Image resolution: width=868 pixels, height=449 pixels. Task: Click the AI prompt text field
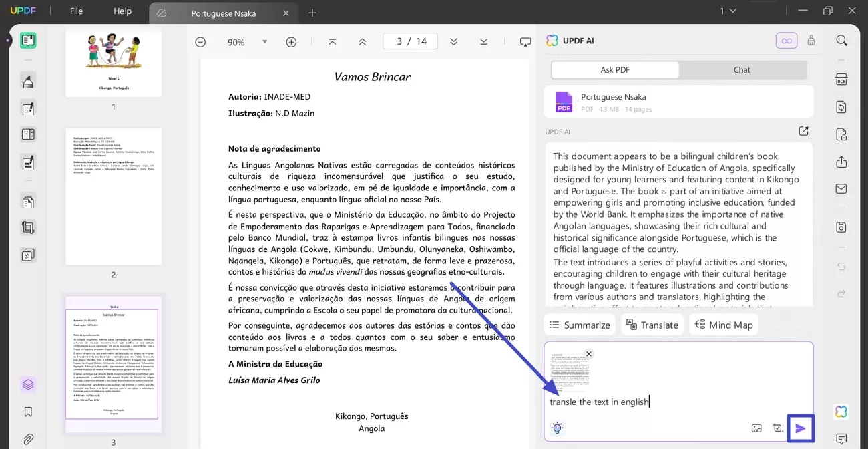coord(678,402)
